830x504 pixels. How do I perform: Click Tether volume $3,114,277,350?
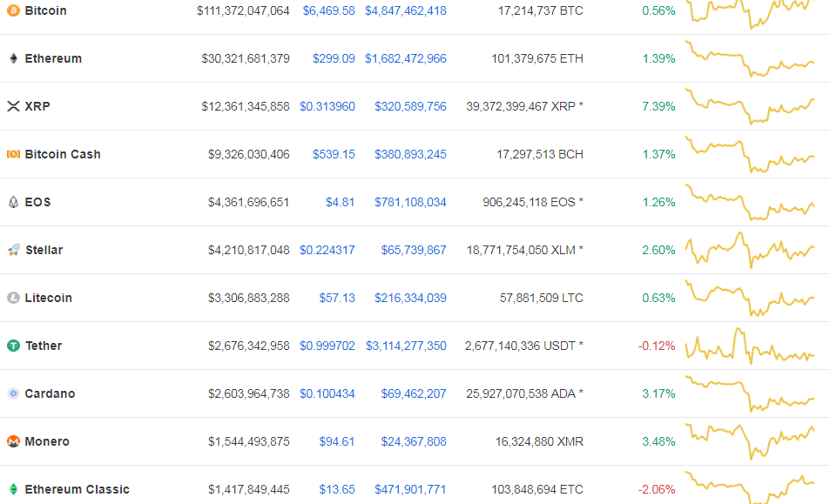[406, 346]
